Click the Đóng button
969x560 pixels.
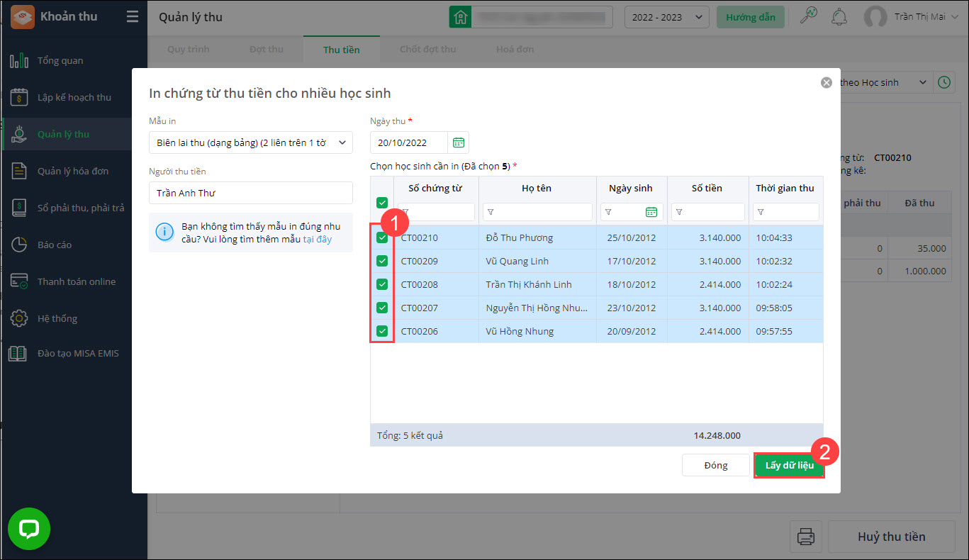pos(716,465)
